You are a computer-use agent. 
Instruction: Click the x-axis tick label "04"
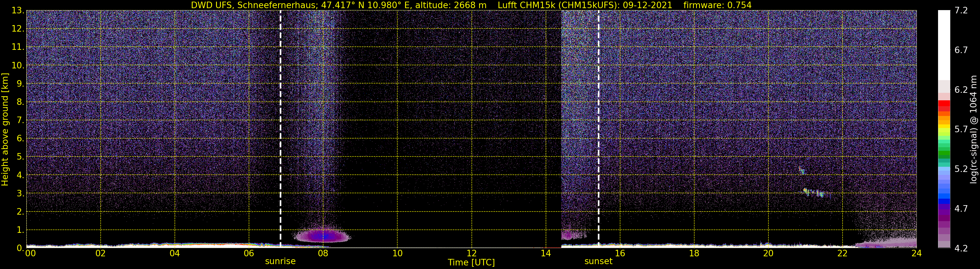tap(175, 253)
